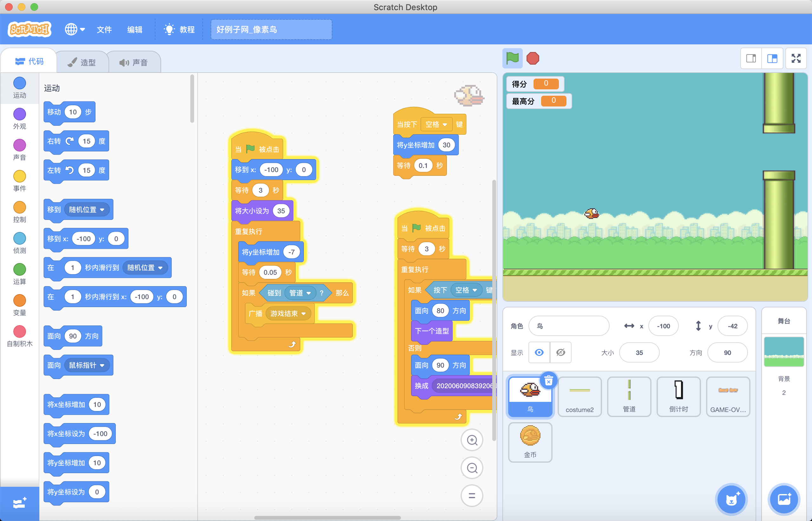The image size is (812, 521).
Task: Click the 将y坐标设为 0 block
Action: pos(76,492)
